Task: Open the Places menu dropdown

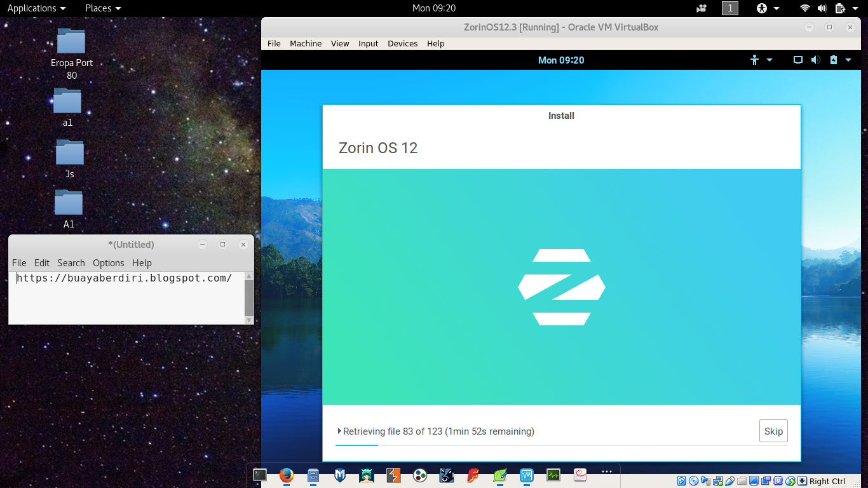Action: [x=103, y=8]
